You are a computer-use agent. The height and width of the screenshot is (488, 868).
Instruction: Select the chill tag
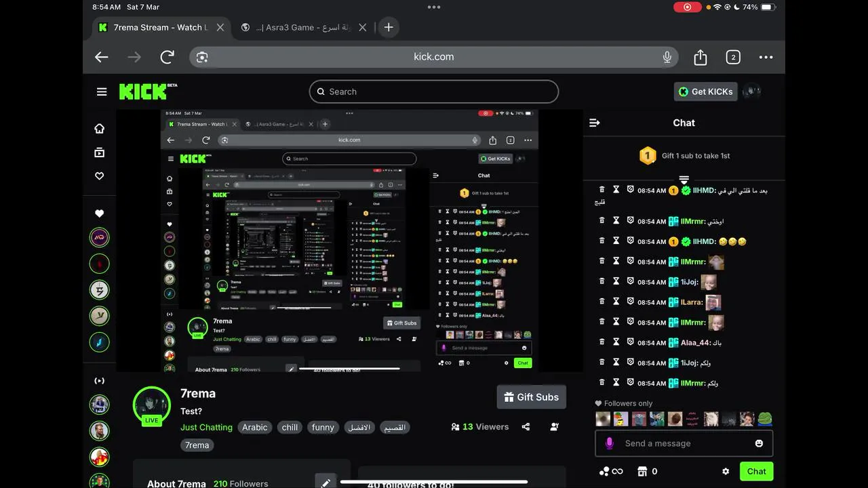(x=290, y=427)
